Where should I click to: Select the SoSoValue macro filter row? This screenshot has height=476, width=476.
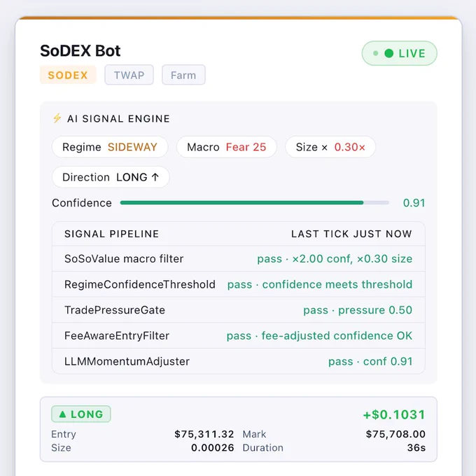238,258
